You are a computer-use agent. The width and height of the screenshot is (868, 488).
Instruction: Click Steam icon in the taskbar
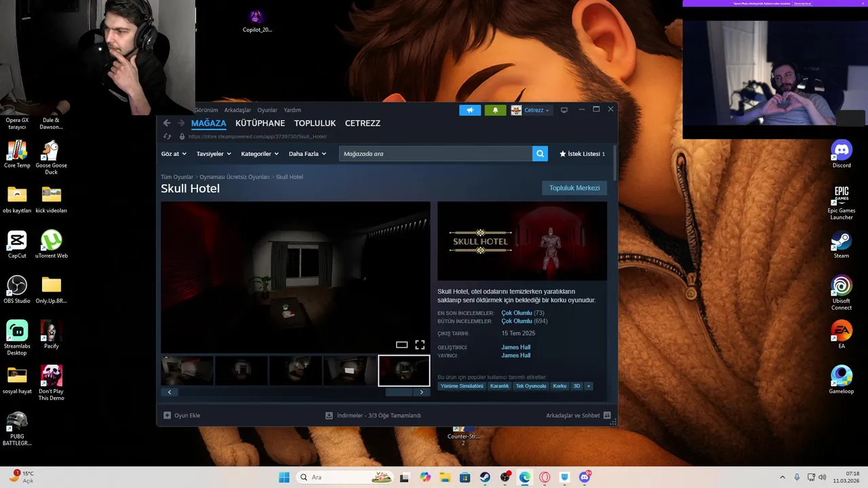tap(485, 477)
